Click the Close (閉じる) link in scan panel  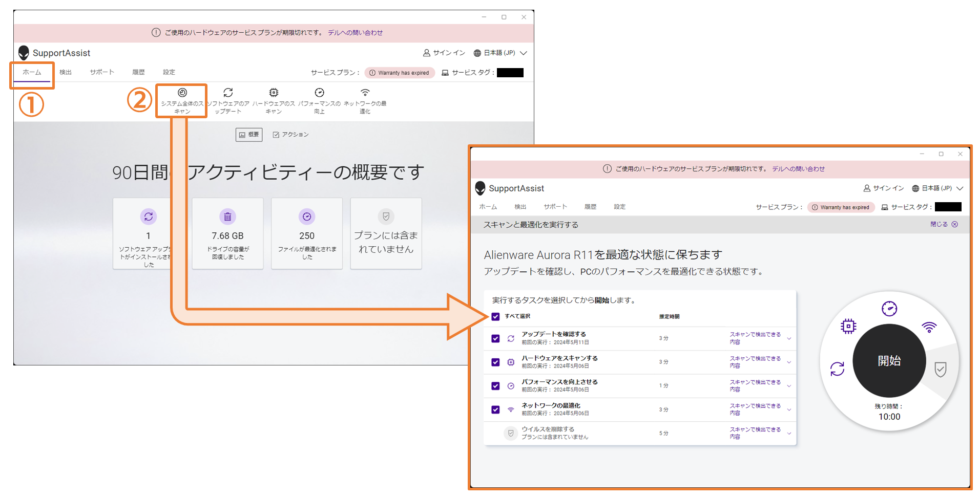tap(943, 224)
